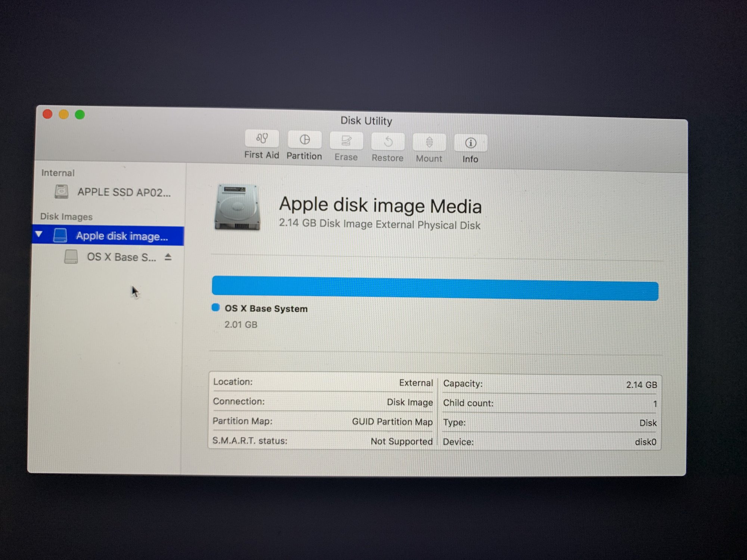Click the Partition label text
The width and height of the screenshot is (747, 560).
[304, 156]
